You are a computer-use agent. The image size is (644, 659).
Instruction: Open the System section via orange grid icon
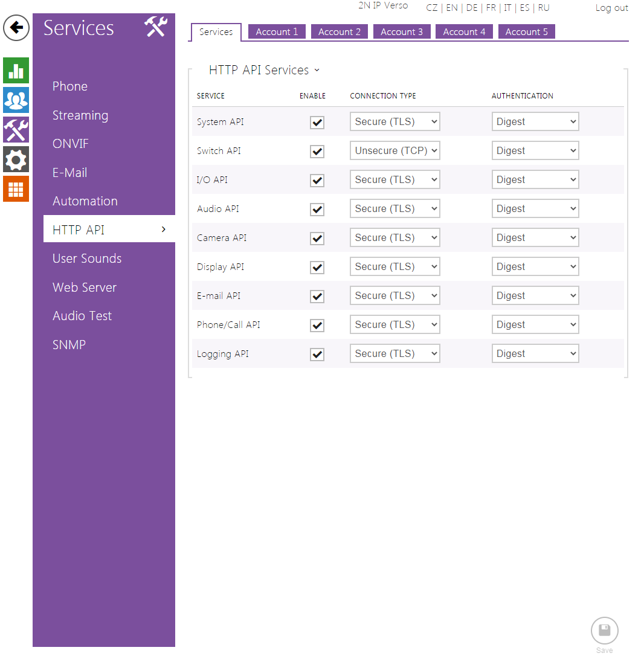[16, 188]
